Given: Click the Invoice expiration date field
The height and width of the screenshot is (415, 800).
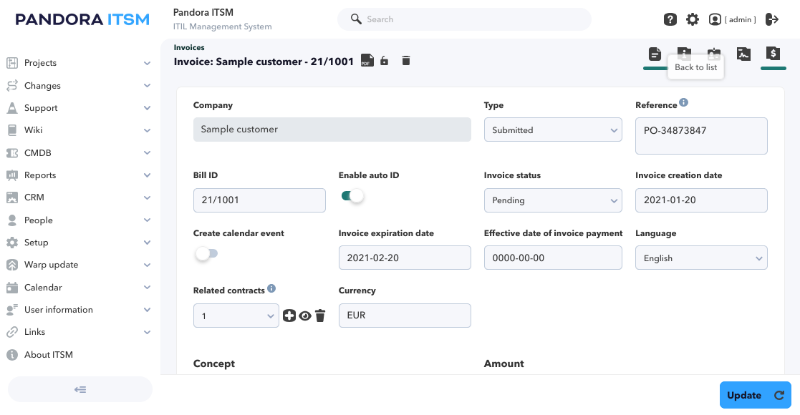Looking at the screenshot, I should (405, 258).
